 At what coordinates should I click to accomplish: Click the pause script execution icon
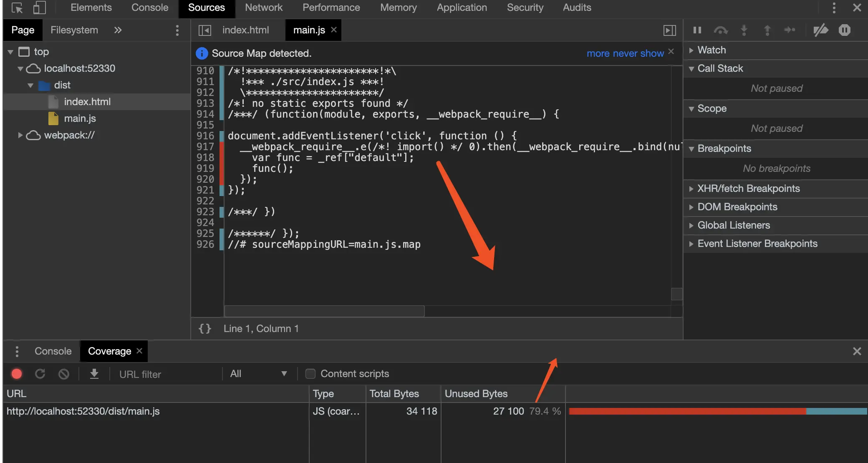tap(697, 30)
